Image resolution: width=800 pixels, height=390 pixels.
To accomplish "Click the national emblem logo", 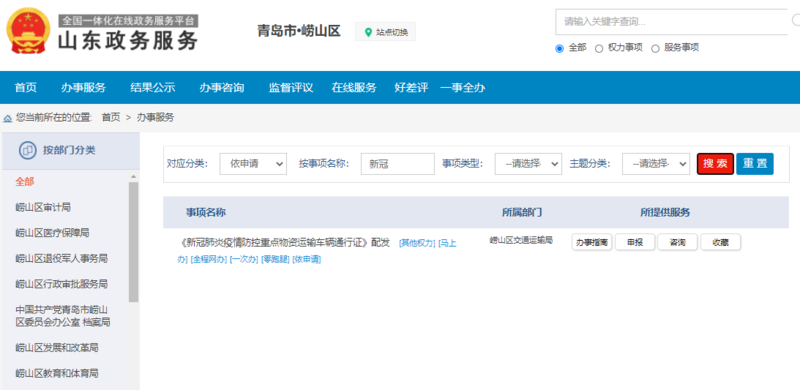I will [28, 31].
